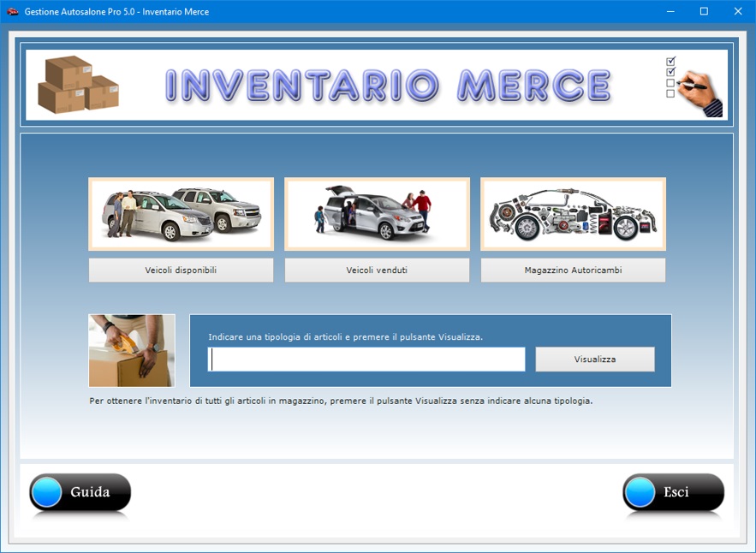Open Magazzino Autoricambi
Image resolution: width=756 pixels, height=553 pixels.
[x=573, y=270]
